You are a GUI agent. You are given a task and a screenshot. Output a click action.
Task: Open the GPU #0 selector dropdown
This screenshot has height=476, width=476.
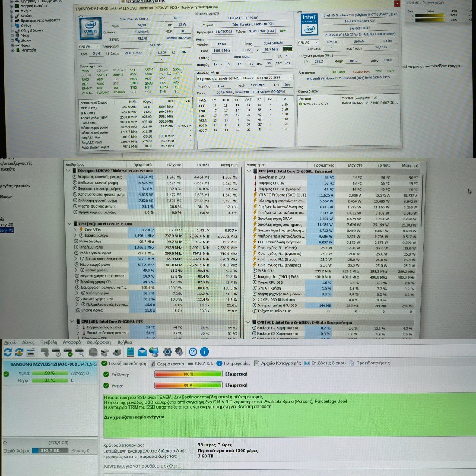point(308,42)
